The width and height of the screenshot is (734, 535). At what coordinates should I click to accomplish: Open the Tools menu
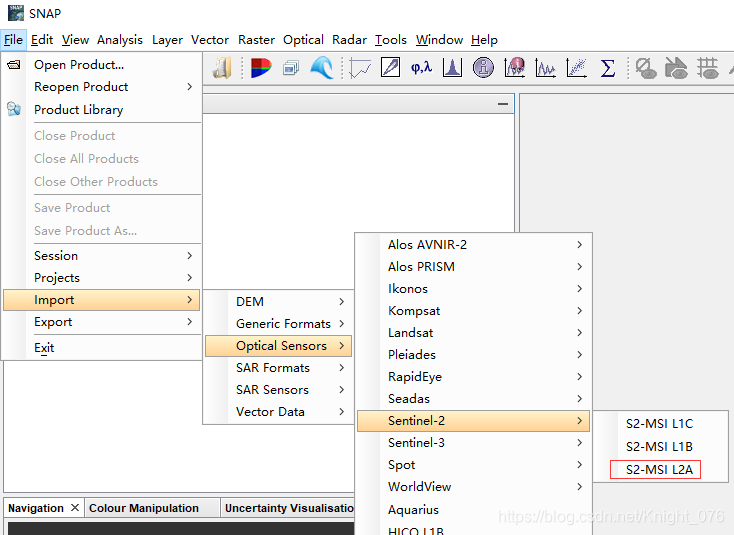coord(391,40)
